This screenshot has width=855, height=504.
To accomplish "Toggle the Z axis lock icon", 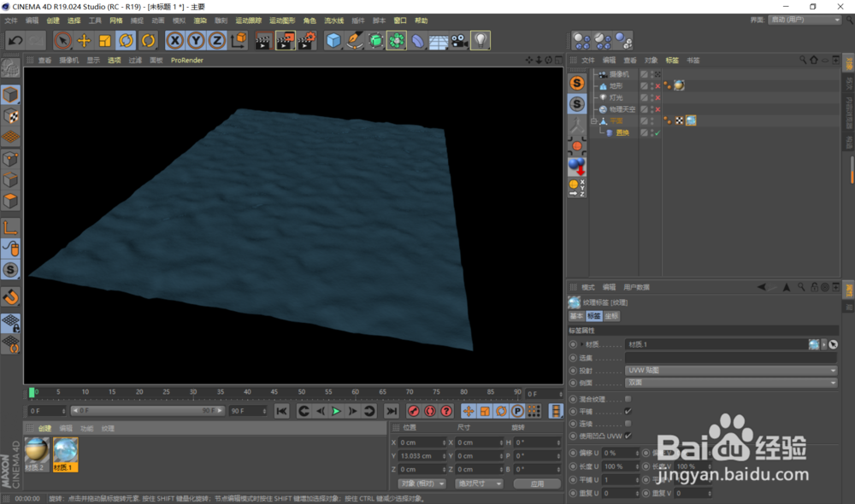I will 217,40.
